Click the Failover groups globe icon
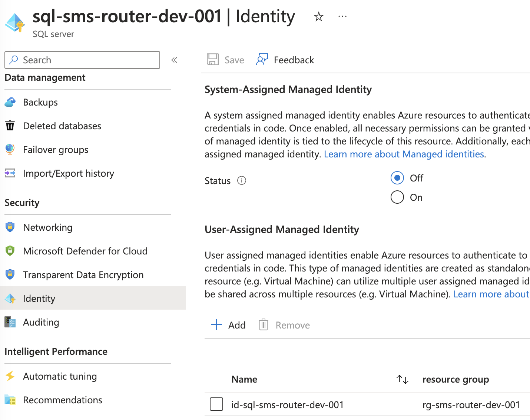This screenshot has width=530, height=420. (10, 150)
